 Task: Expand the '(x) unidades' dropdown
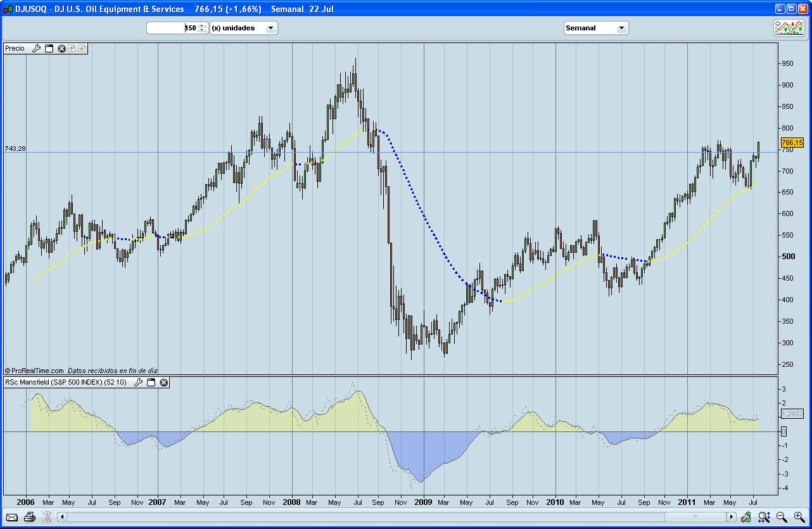click(270, 28)
